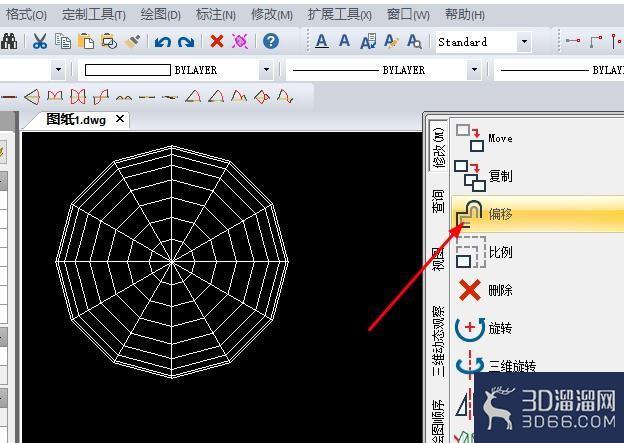The image size is (624, 443).
Task: Click the S-curve spline tool icon
Action: (x=101, y=97)
